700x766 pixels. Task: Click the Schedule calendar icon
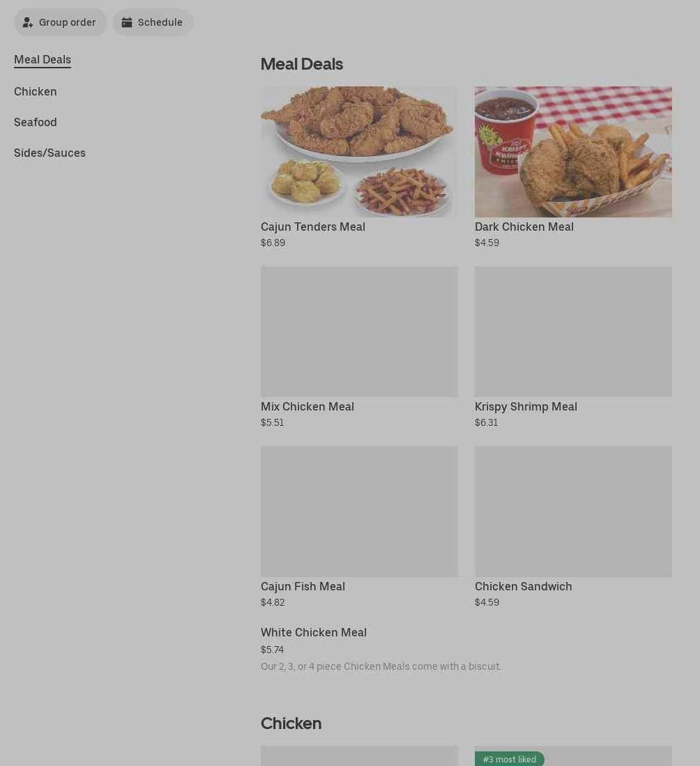[127, 22]
